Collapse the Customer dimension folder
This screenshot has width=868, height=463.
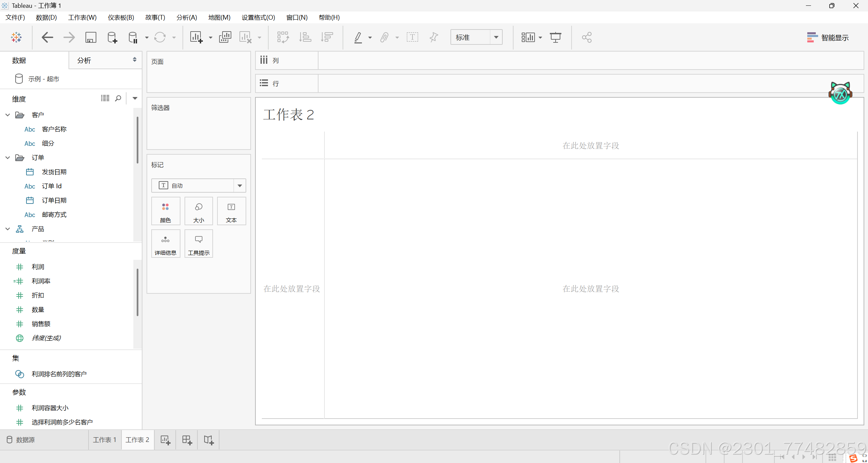8,115
